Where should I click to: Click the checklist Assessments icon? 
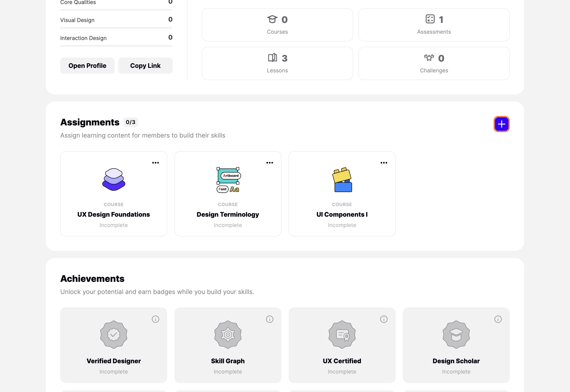point(430,19)
